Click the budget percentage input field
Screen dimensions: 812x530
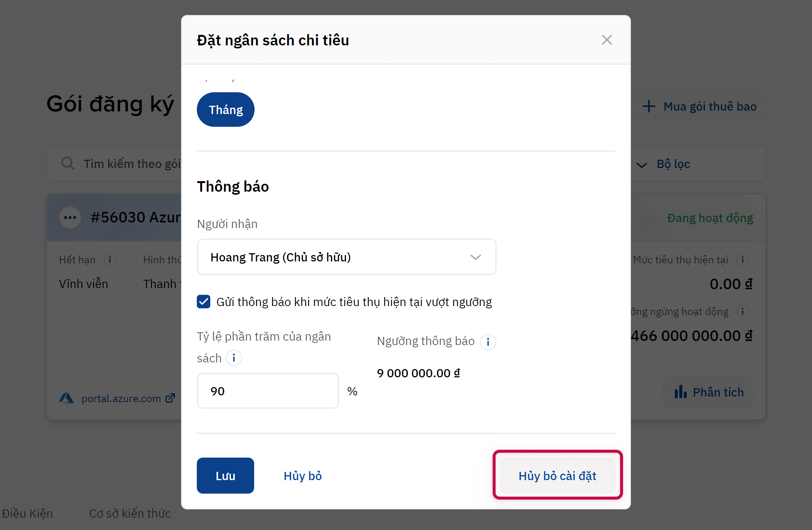[268, 391]
